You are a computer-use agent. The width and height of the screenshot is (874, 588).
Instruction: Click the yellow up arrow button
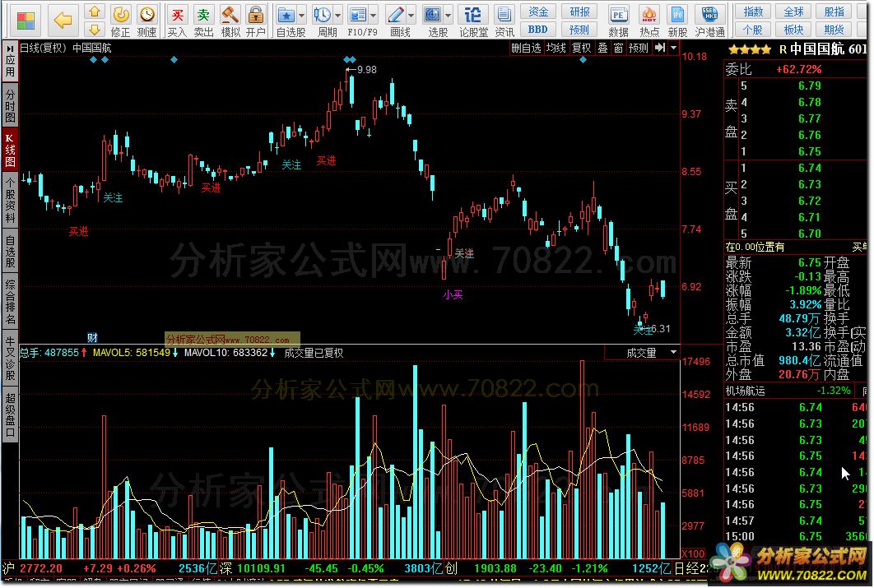coord(94,12)
